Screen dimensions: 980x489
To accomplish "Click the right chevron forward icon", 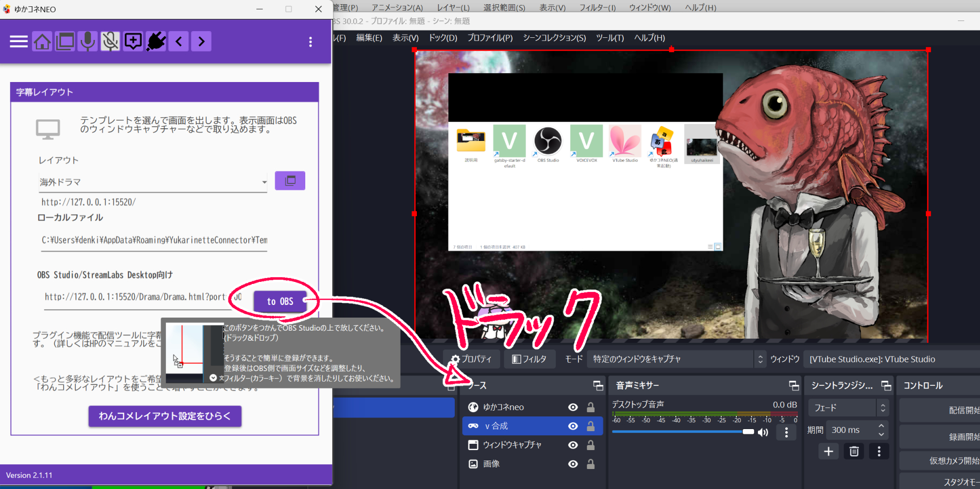I will tap(202, 42).
